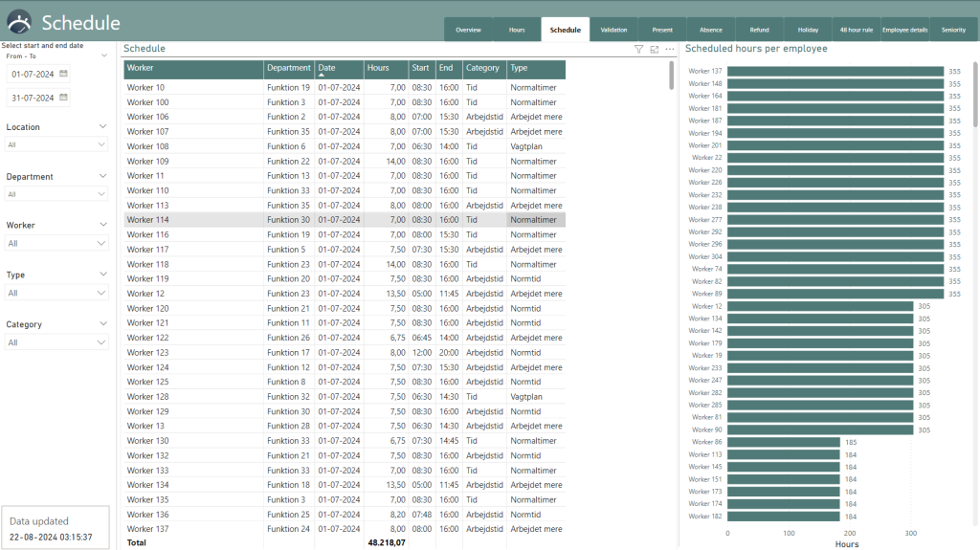Click Funktion 17 in Worker 123 row
The height and width of the screenshot is (550, 980).
[x=288, y=353]
